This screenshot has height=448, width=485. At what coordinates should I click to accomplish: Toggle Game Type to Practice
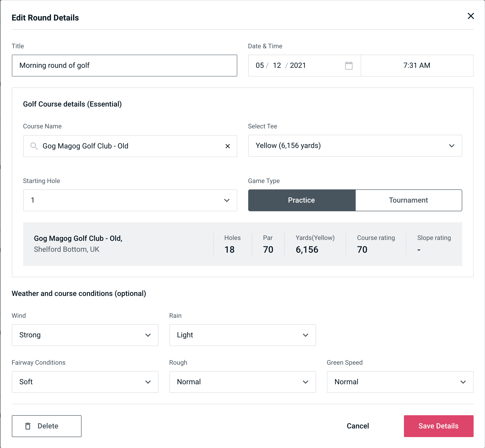[x=301, y=200]
